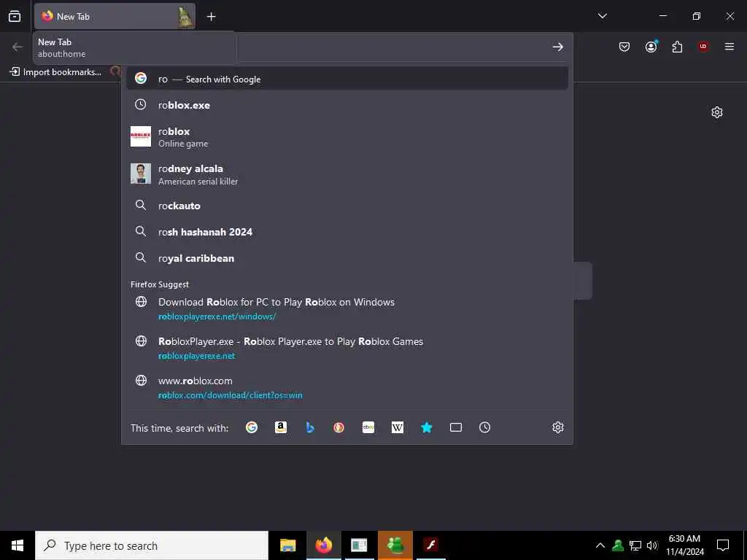Choose the roblox Online game suggestion
Viewport: 747px width, 560px height.
click(x=347, y=136)
